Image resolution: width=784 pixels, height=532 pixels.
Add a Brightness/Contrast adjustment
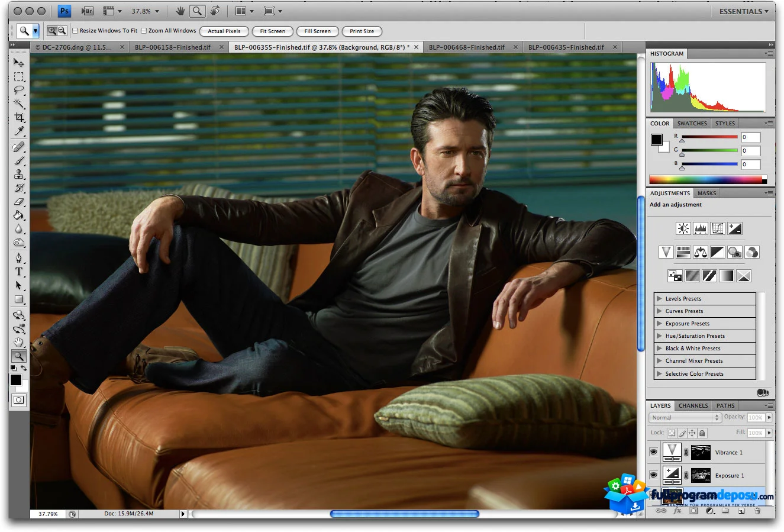click(x=683, y=228)
